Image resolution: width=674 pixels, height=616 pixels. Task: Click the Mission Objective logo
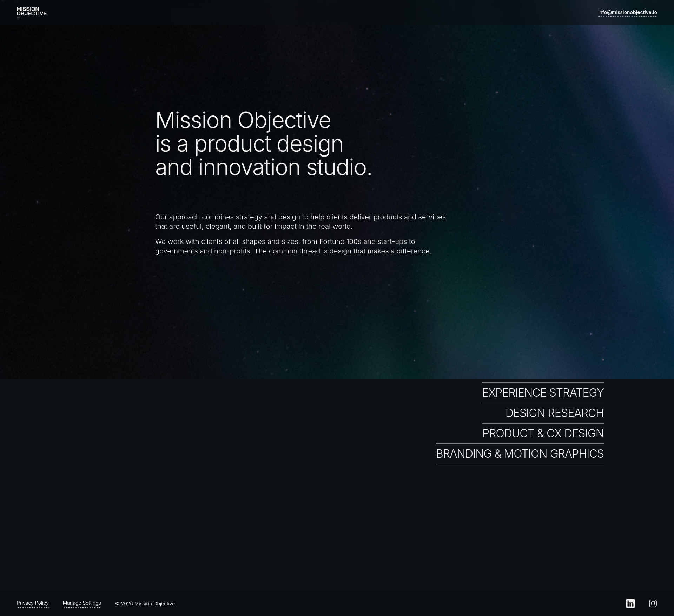32,12
